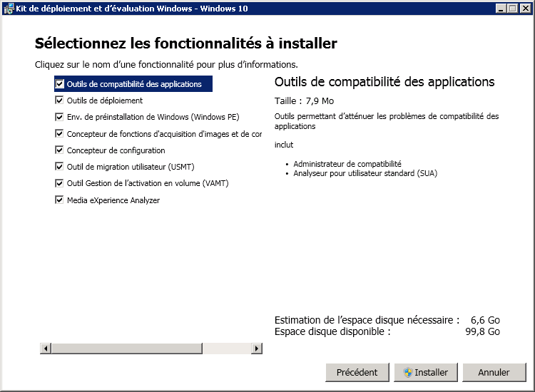Select the Concepteur de configuration feature name
Viewport: 535px width, 392px height.
[x=116, y=150]
